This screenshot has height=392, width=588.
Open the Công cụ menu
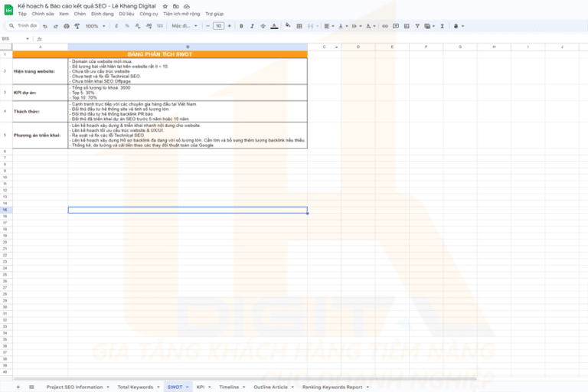pos(149,14)
